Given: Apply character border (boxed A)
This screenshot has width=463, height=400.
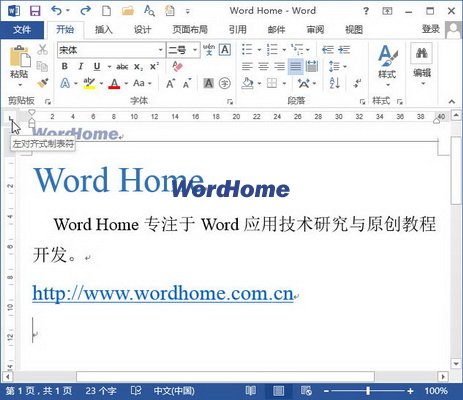Looking at the screenshot, I should [225, 50].
